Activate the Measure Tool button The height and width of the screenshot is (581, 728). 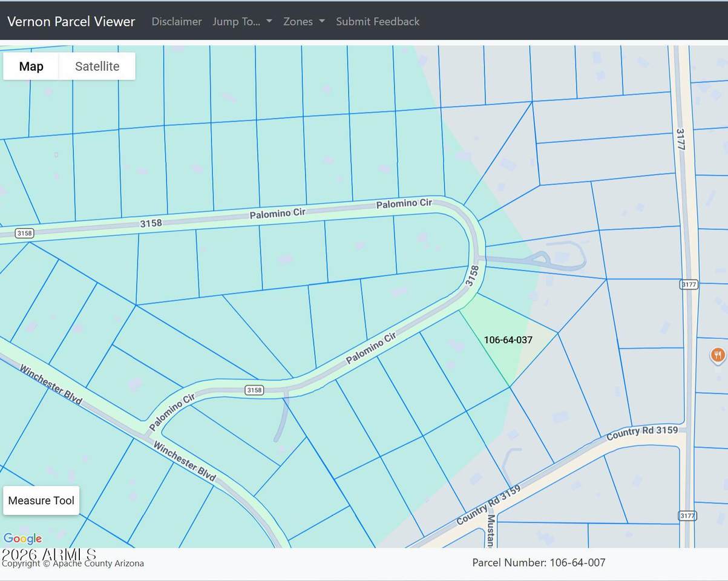(41, 501)
